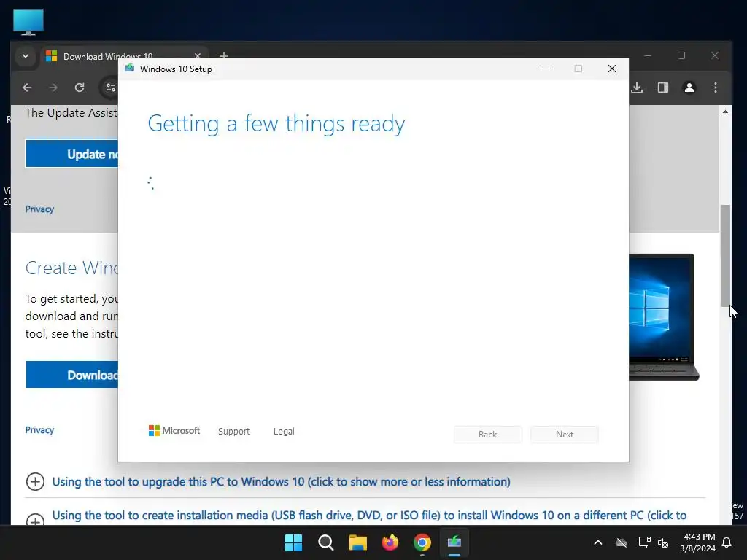This screenshot has height=560, width=747.
Task: Click the Next button in Setup
Action: click(565, 435)
